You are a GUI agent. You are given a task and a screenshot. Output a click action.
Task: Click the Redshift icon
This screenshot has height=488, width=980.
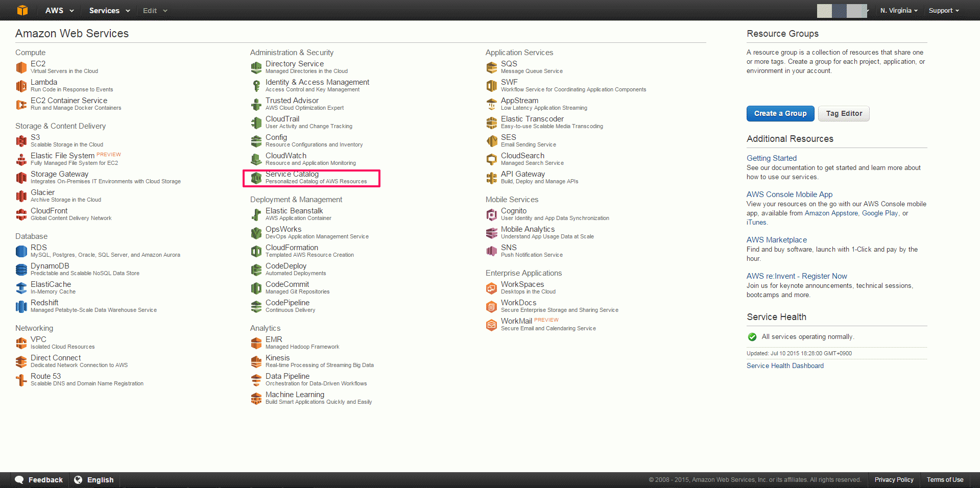(21, 306)
